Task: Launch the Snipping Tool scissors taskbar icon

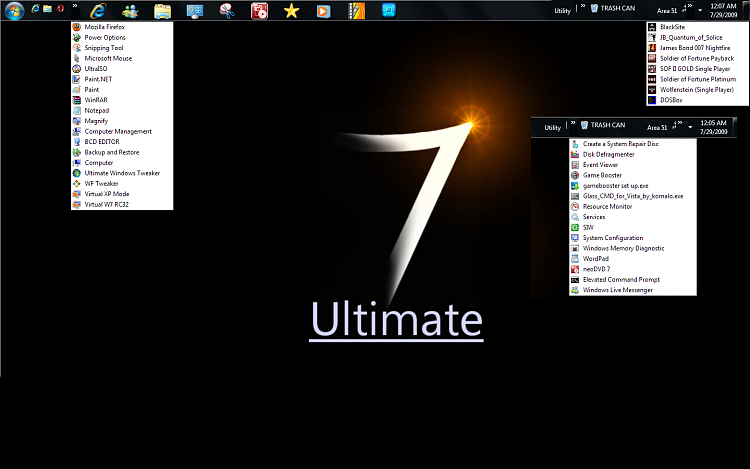Action: click(x=227, y=11)
